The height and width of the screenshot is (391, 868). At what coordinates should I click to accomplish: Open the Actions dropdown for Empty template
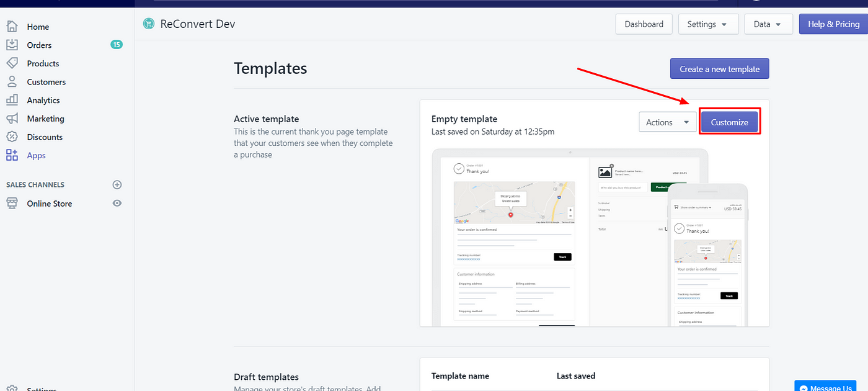tap(667, 122)
